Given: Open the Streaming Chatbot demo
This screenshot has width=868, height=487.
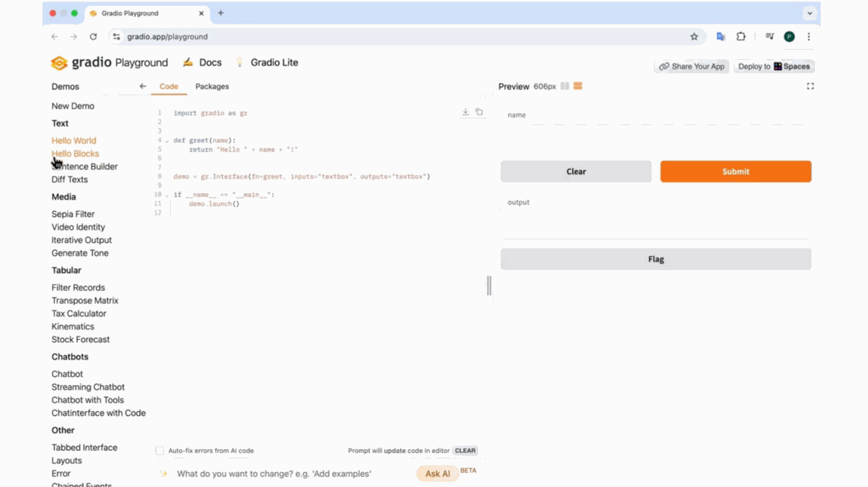Looking at the screenshot, I should tap(88, 387).
